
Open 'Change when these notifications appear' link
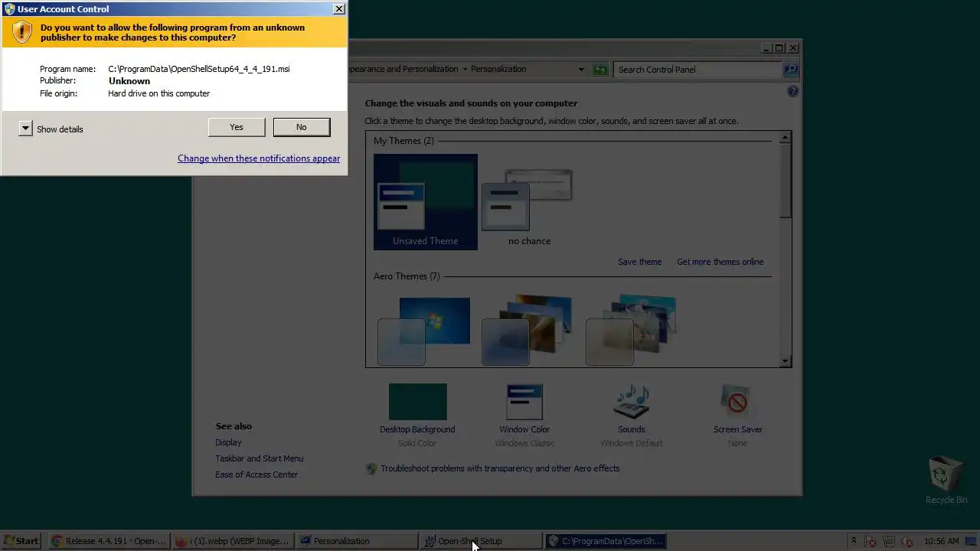[x=259, y=158]
